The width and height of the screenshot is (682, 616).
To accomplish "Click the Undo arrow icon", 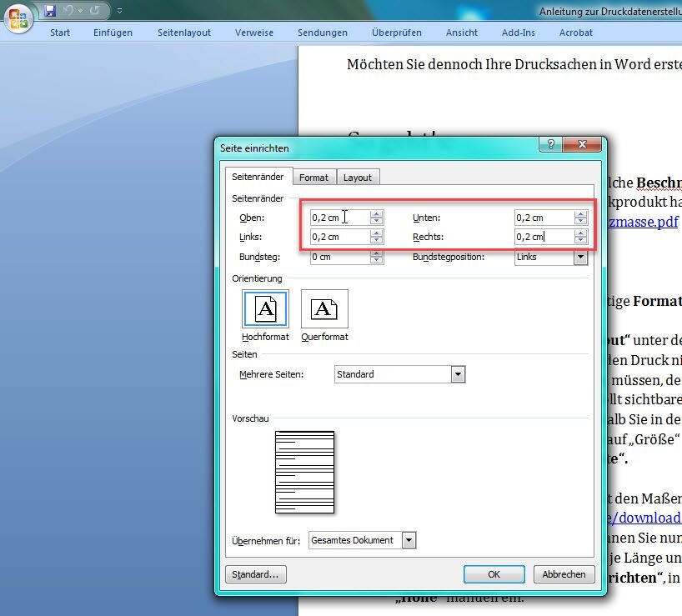I will (x=68, y=11).
